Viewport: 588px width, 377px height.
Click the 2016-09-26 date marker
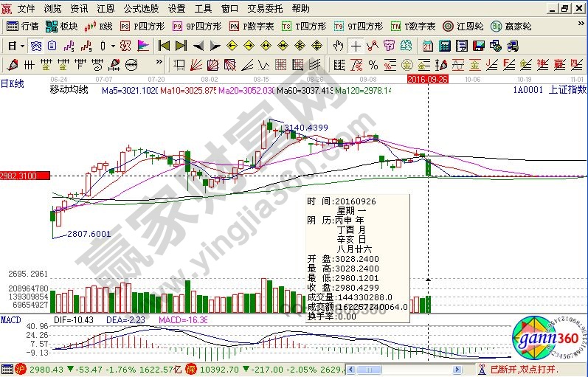[429, 78]
